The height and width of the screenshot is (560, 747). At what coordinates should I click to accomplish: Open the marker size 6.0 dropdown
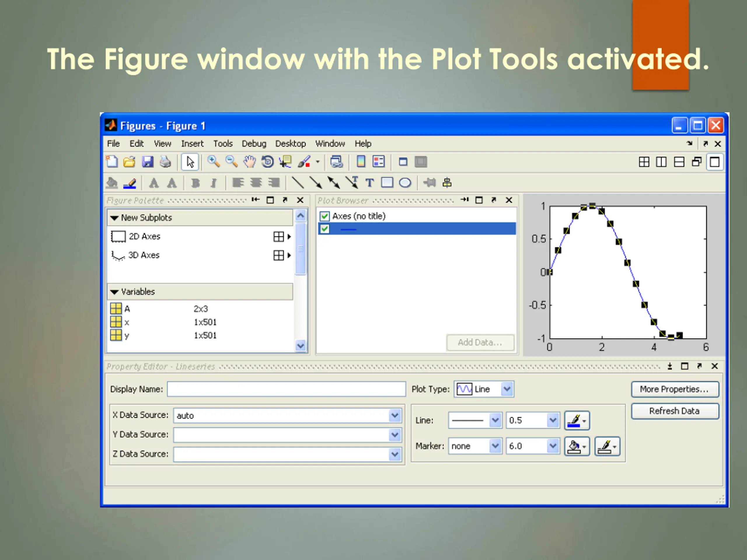point(552,446)
